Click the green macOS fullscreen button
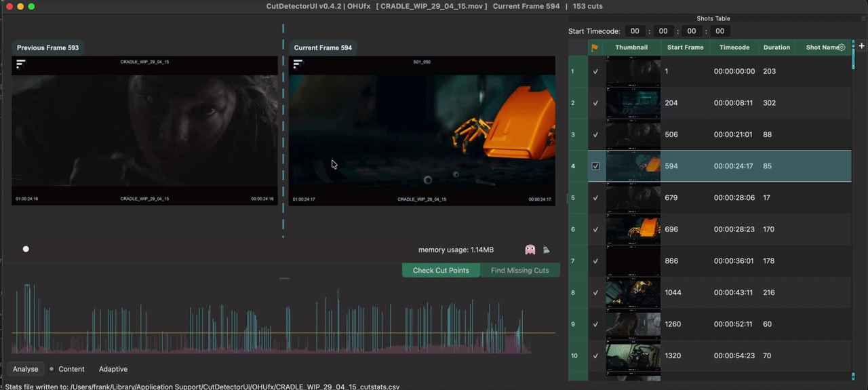 [x=31, y=6]
